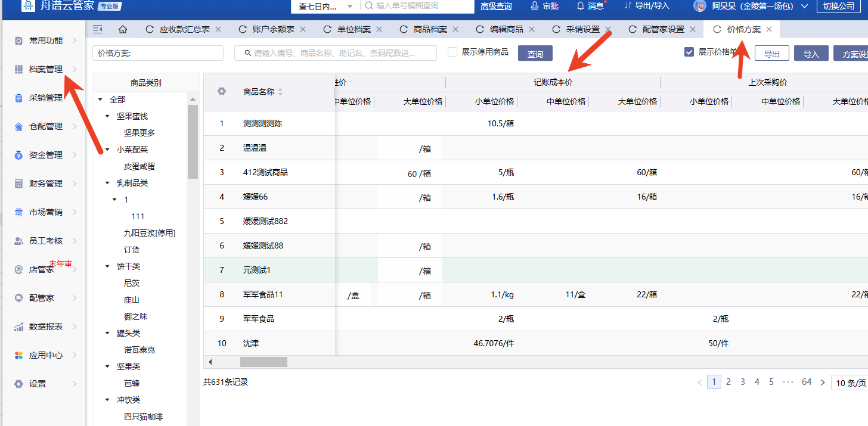Click the horizontal table scrollbar thumb
The width and height of the screenshot is (868, 426).
coord(263,362)
